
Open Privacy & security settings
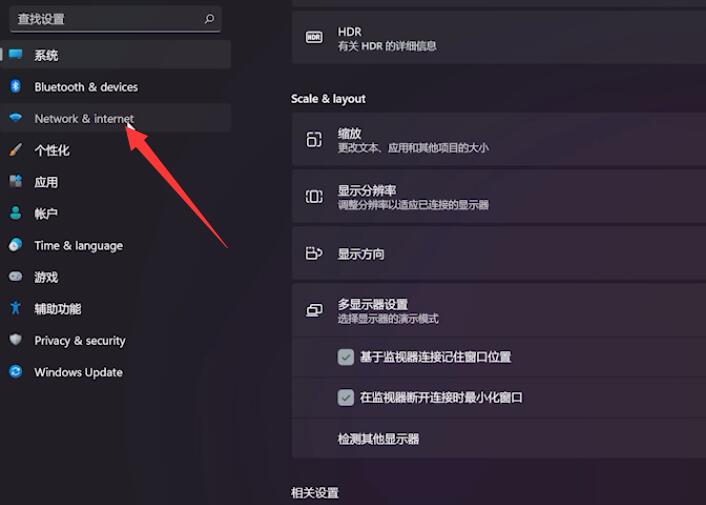tap(115, 340)
